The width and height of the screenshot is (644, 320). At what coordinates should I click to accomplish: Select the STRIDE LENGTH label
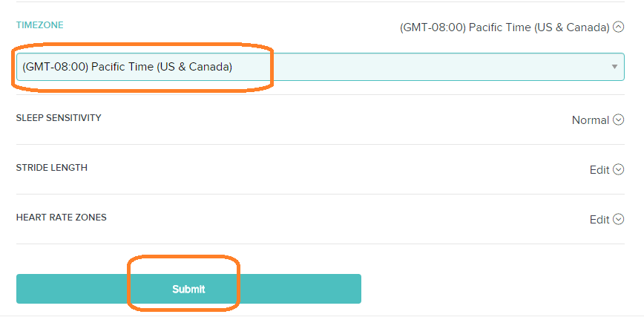coord(52,168)
